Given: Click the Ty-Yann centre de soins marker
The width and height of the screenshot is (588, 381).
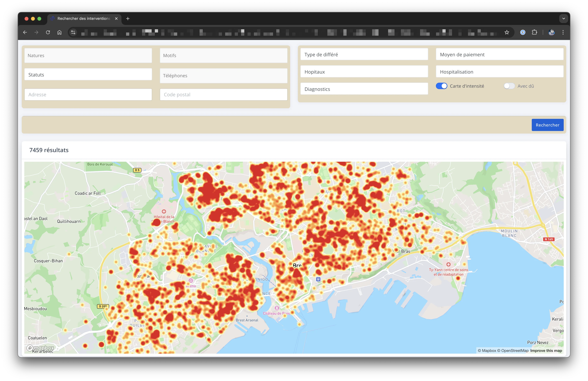Looking at the screenshot, I should click(448, 264).
